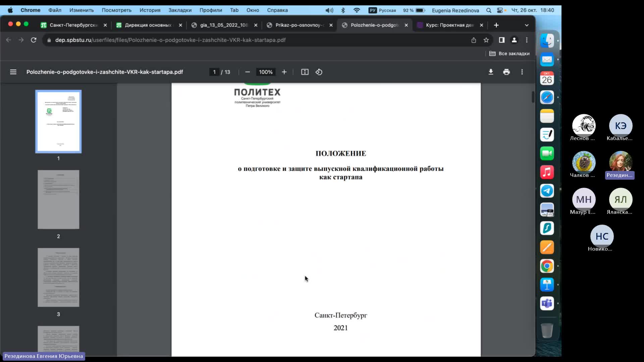The image size is (644, 362).
Task: Switch to Prikaz-po-osnovnoy tab
Action: coord(299,25)
